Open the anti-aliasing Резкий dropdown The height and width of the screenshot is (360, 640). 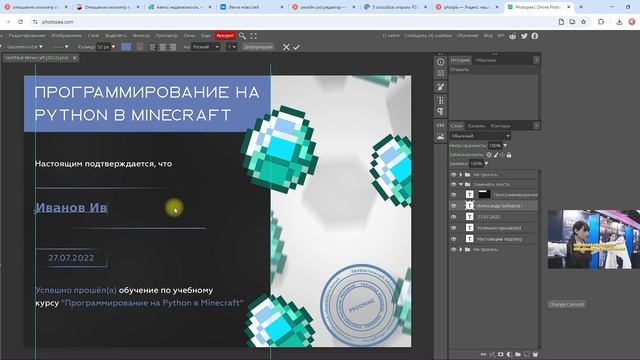[206, 47]
